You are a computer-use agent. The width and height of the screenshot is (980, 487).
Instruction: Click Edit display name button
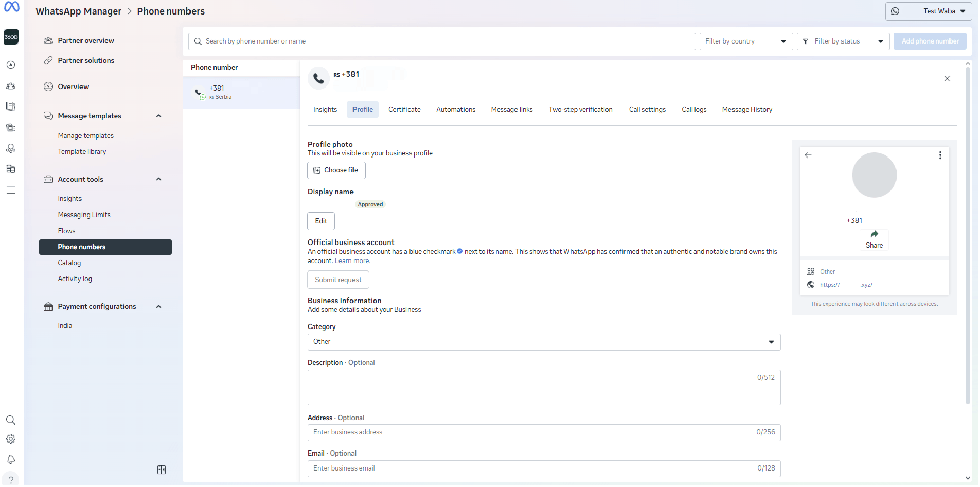coord(321,221)
